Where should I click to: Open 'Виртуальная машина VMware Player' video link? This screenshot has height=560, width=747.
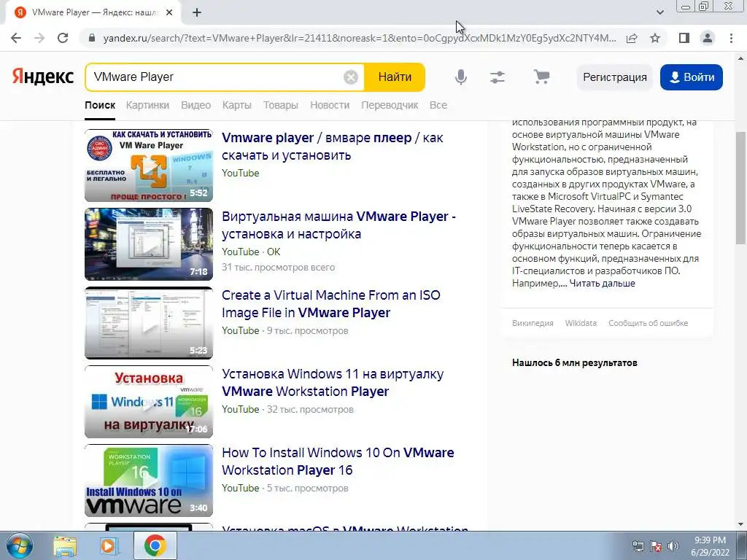338,225
